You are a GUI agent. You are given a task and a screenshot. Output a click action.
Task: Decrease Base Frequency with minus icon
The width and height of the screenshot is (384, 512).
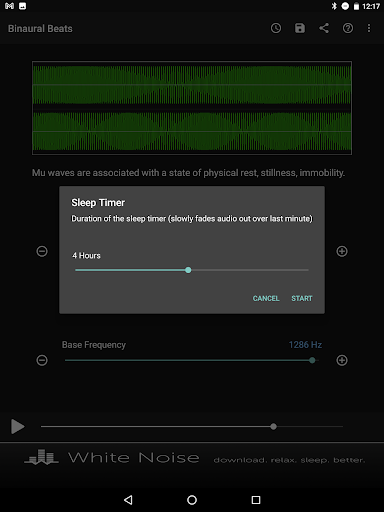[42, 360]
